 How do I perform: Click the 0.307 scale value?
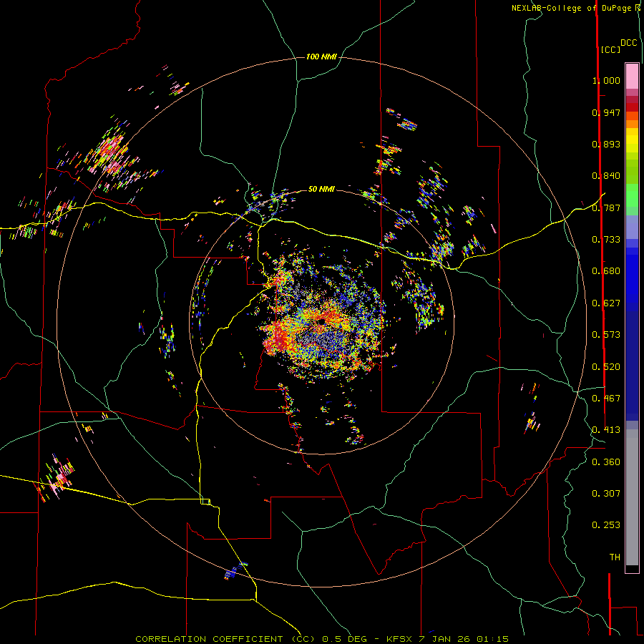(606, 494)
